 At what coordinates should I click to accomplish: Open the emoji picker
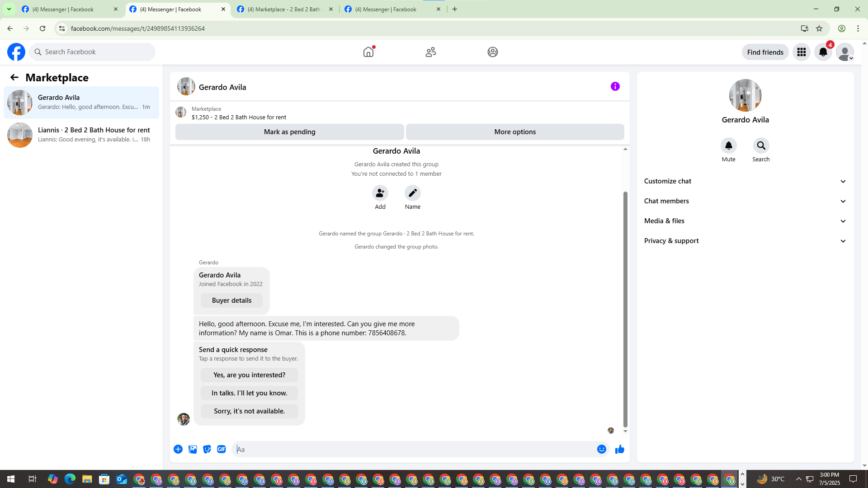(x=601, y=449)
